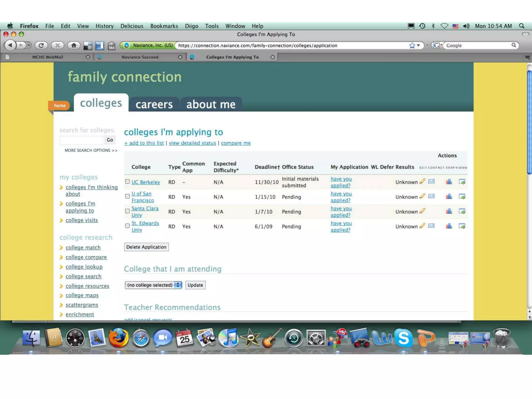Tick the Santa Clara Univ checkbox
The height and width of the screenshot is (399, 532).
(x=127, y=211)
